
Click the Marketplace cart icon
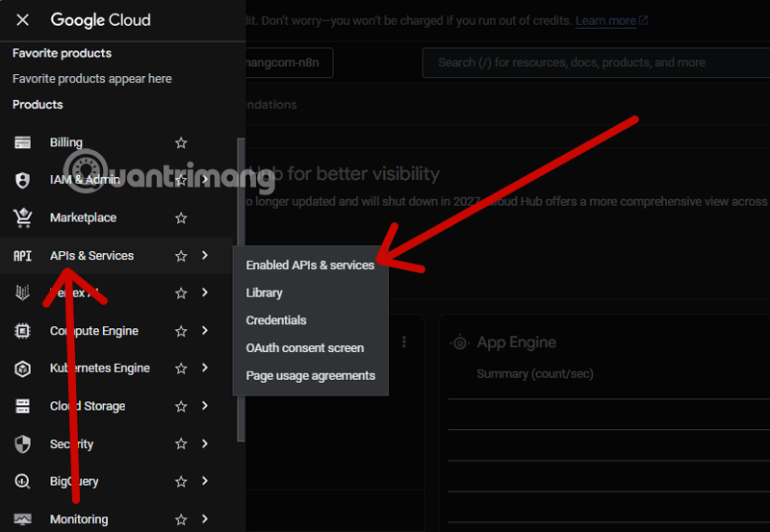[22, 217]
